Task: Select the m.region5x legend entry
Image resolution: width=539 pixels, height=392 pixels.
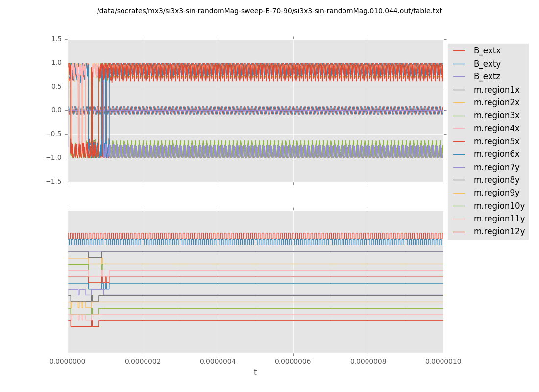Action: point(496,141)
